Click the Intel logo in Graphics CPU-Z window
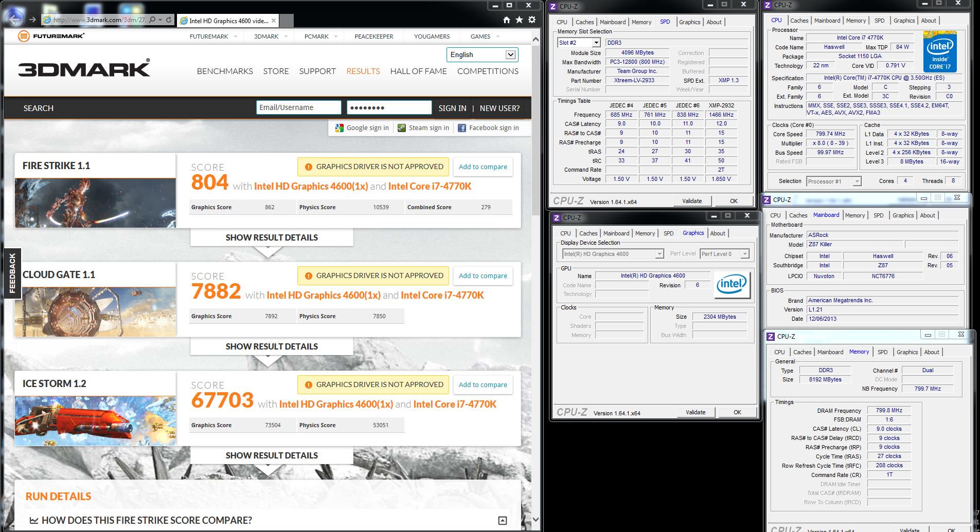Screen dimensions: 980x532 coord(732,284)
